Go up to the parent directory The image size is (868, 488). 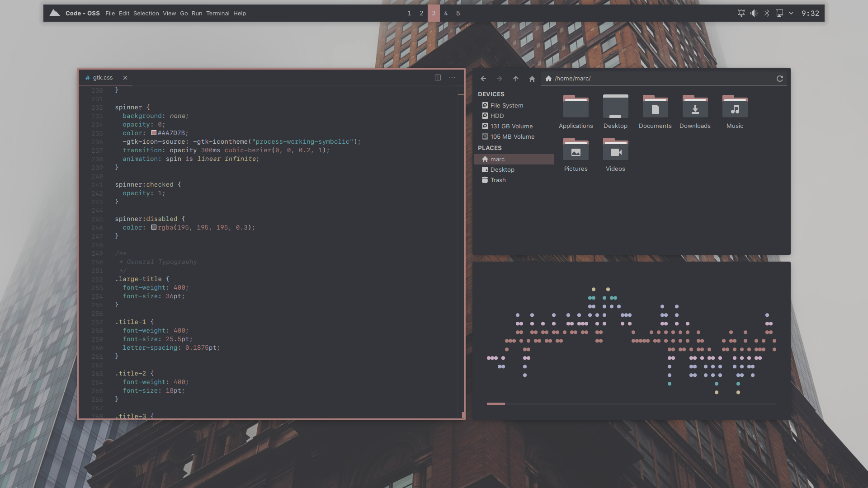[516, 79]
